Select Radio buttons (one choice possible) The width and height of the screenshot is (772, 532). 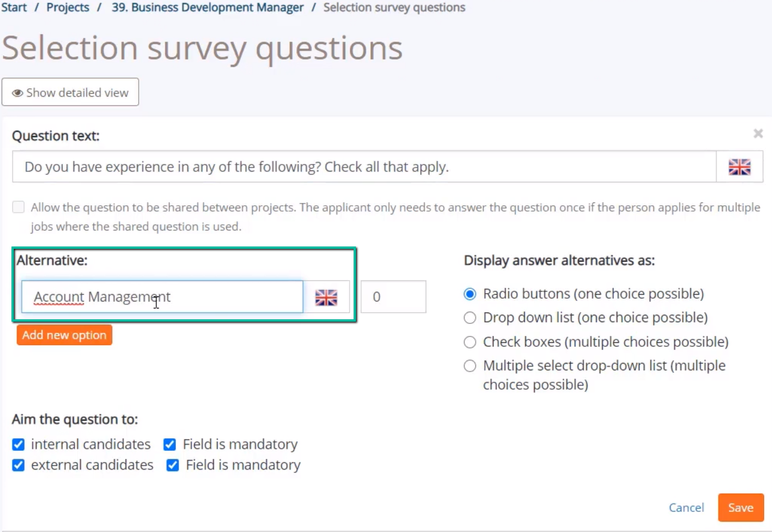point(470,294)
